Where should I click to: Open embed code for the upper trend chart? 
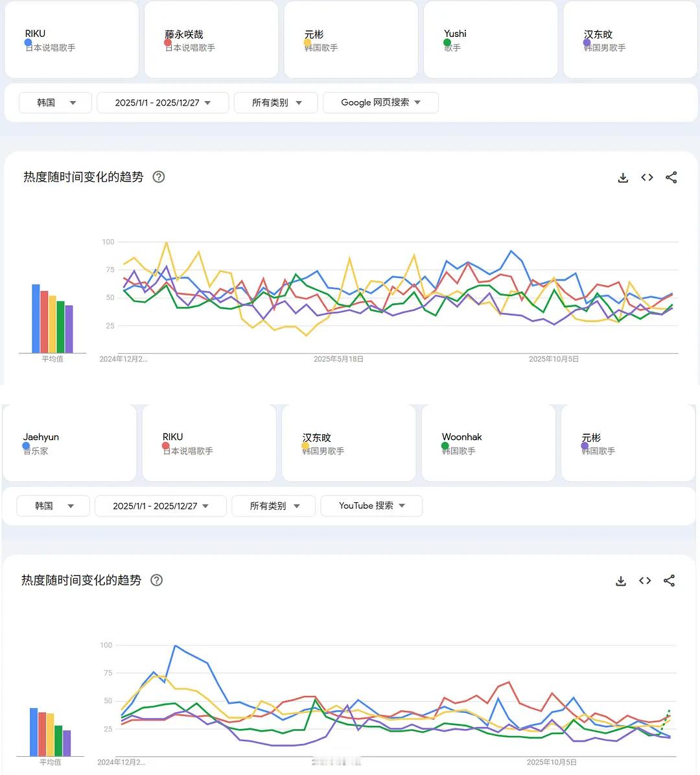(647, 178)
